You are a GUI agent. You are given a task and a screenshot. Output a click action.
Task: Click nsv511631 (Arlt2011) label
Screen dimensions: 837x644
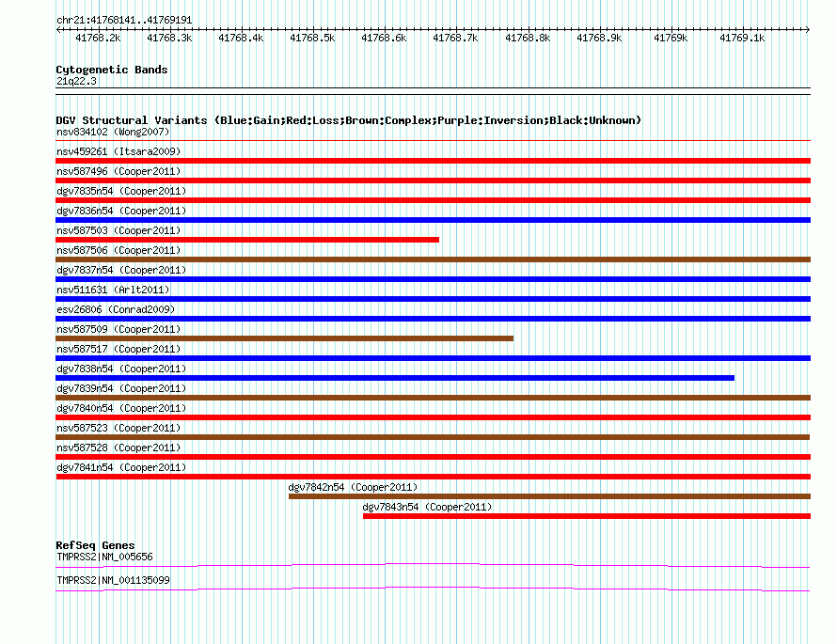pyautogui.click(x=113, y=290)
